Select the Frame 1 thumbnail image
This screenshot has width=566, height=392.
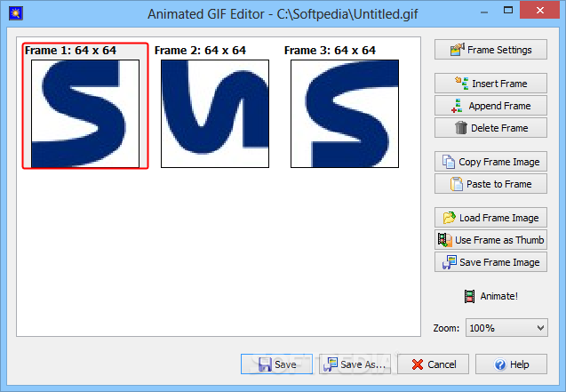point(85,114)
